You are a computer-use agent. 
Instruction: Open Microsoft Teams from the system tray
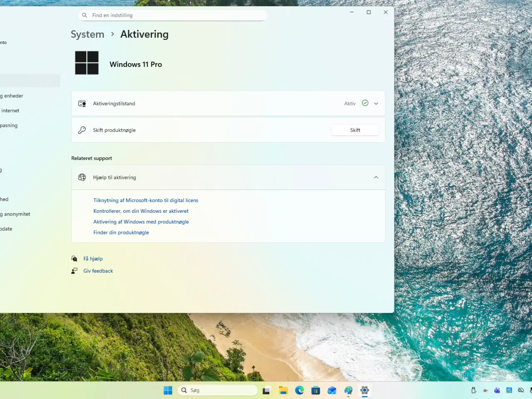(x=497, y=390)
